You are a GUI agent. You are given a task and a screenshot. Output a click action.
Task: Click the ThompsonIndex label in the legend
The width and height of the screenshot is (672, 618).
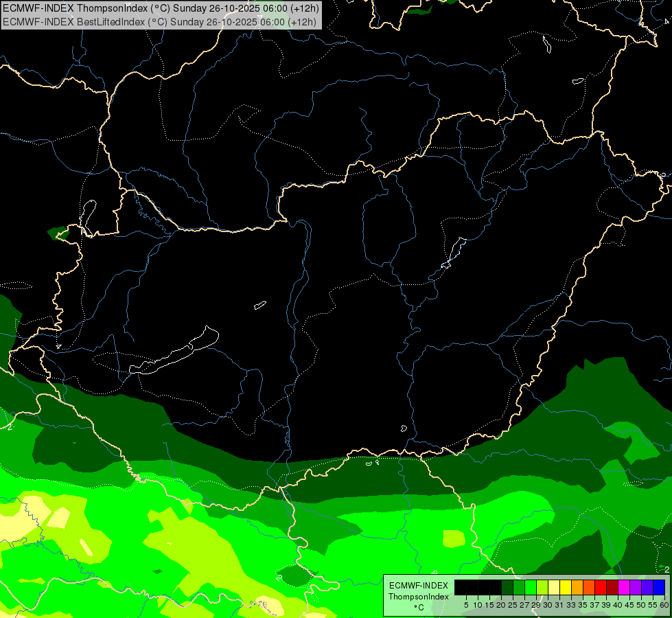[418, 597]
